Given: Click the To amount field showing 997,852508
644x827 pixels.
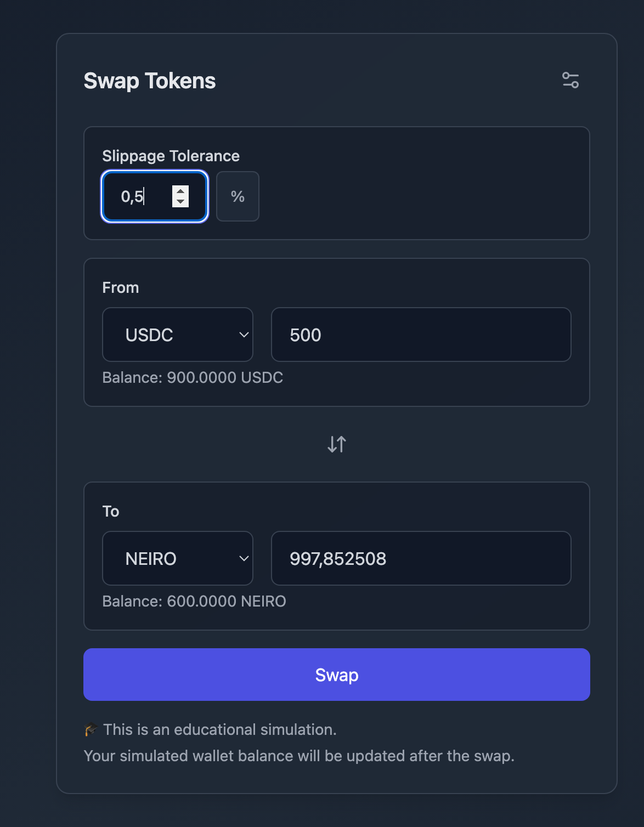Looking at the screenshot, I should pyautogui.click(x=421, y=559).
